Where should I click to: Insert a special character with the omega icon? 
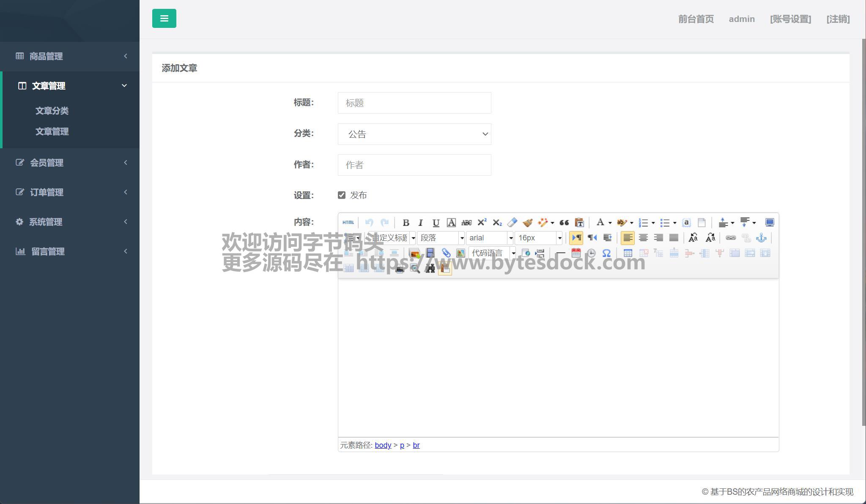(606, 253)
